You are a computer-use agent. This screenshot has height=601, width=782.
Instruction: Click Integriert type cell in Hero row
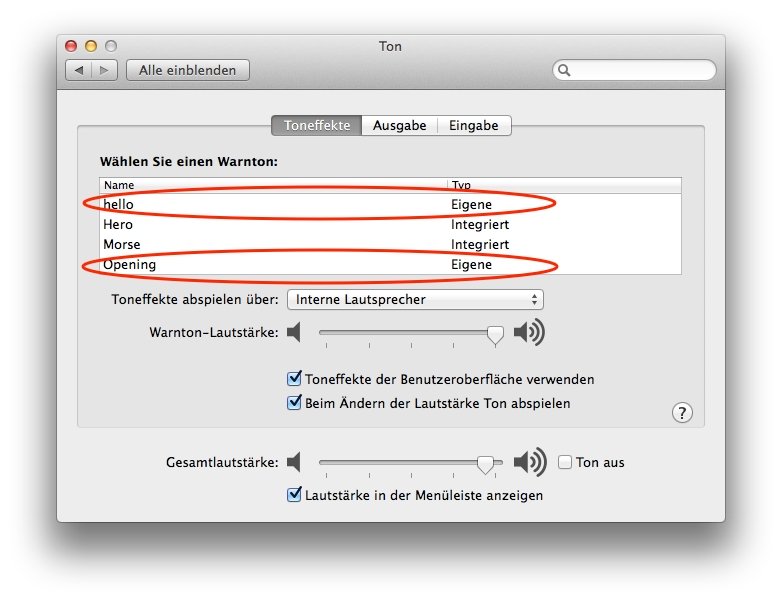(480, 224)
